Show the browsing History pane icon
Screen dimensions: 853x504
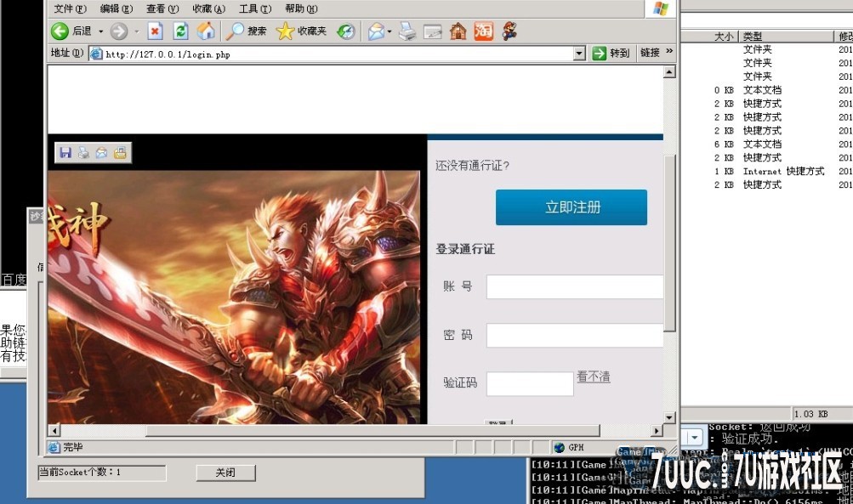(x=346, y=31)
